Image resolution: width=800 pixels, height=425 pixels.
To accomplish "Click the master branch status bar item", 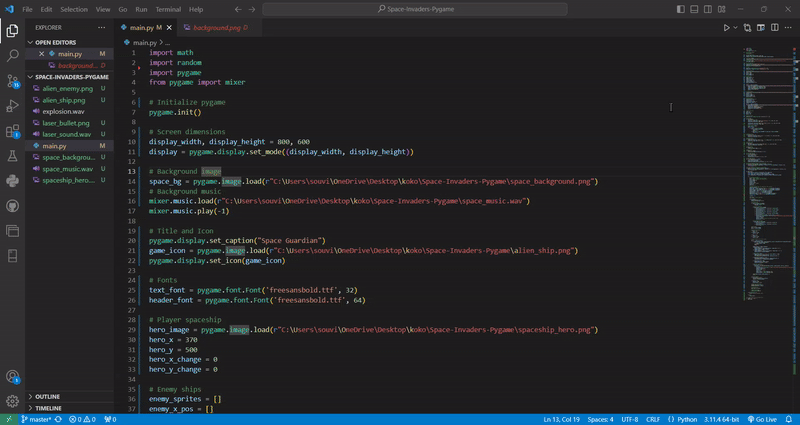I will (x=39, y=419).
